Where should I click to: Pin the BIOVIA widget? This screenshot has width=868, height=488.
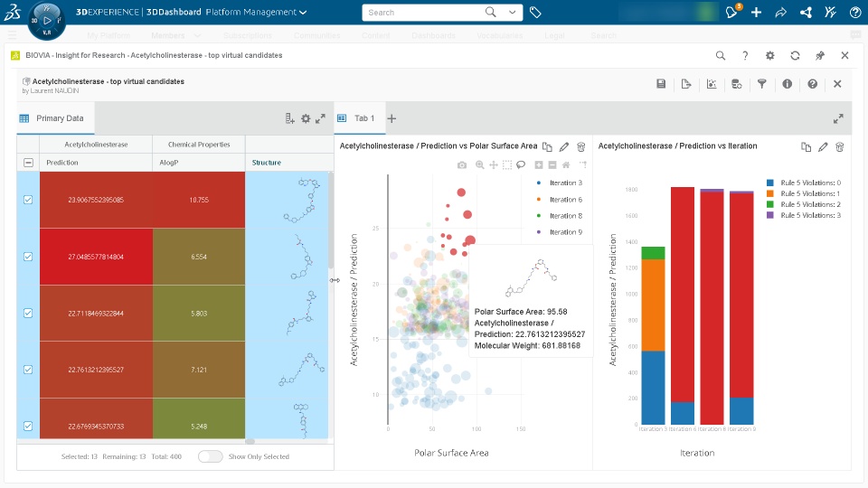point(820,55)
